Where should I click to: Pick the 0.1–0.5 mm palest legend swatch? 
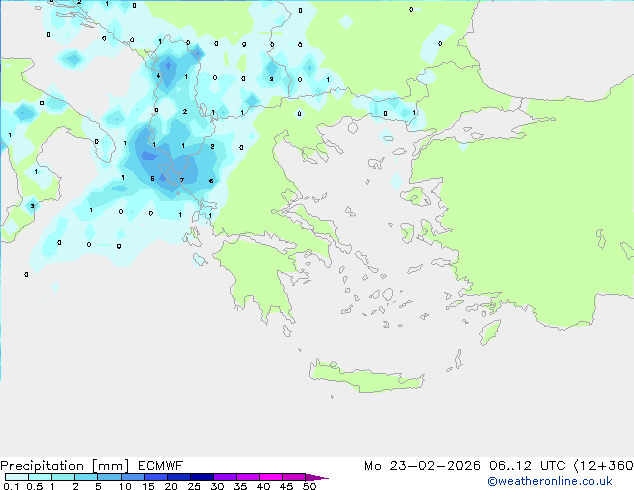17,477
